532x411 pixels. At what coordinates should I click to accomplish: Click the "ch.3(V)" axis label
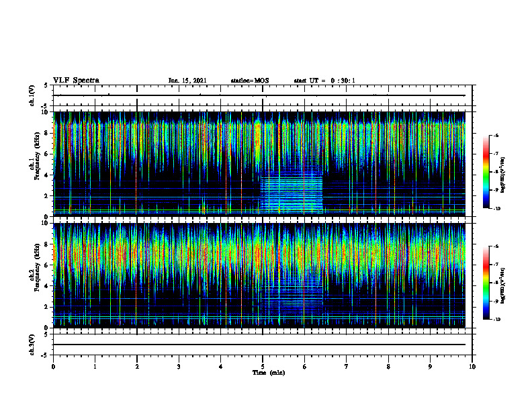(x=32, y=345)
